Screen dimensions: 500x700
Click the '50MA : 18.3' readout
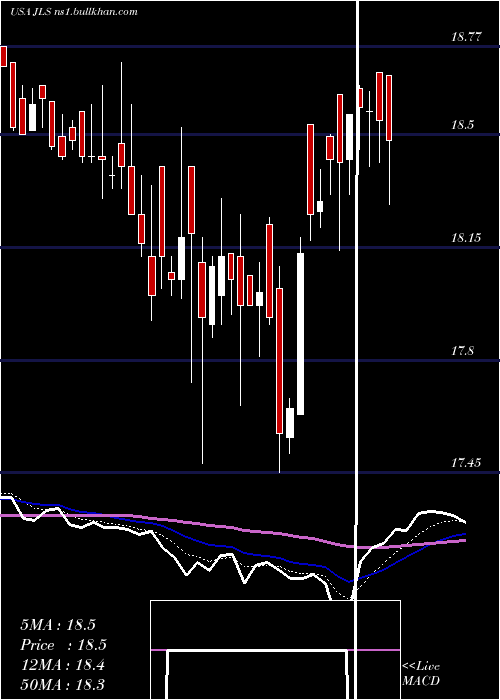tap(62, 684)
